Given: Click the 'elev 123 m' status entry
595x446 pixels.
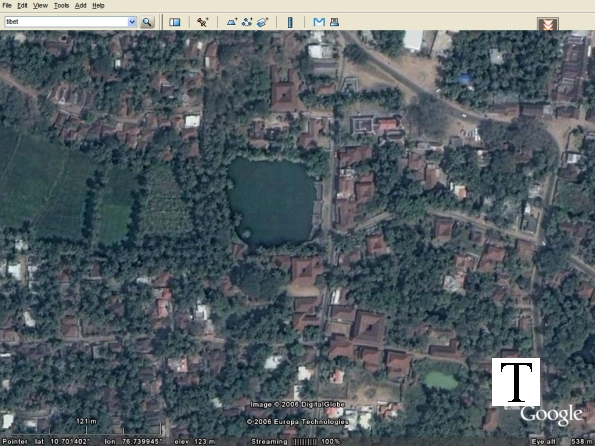Looking at the screenshot, I should 194,441.
